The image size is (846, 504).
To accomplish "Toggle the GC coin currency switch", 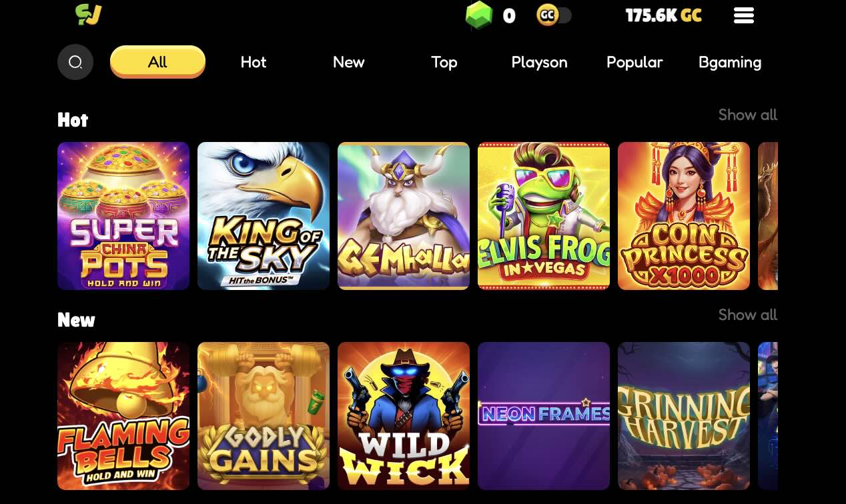I will tap(554, 15).
